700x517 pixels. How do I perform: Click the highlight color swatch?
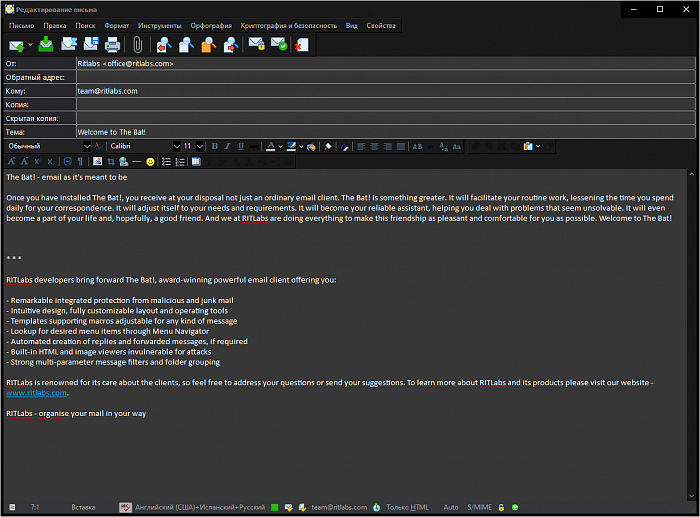click(292, 146)
